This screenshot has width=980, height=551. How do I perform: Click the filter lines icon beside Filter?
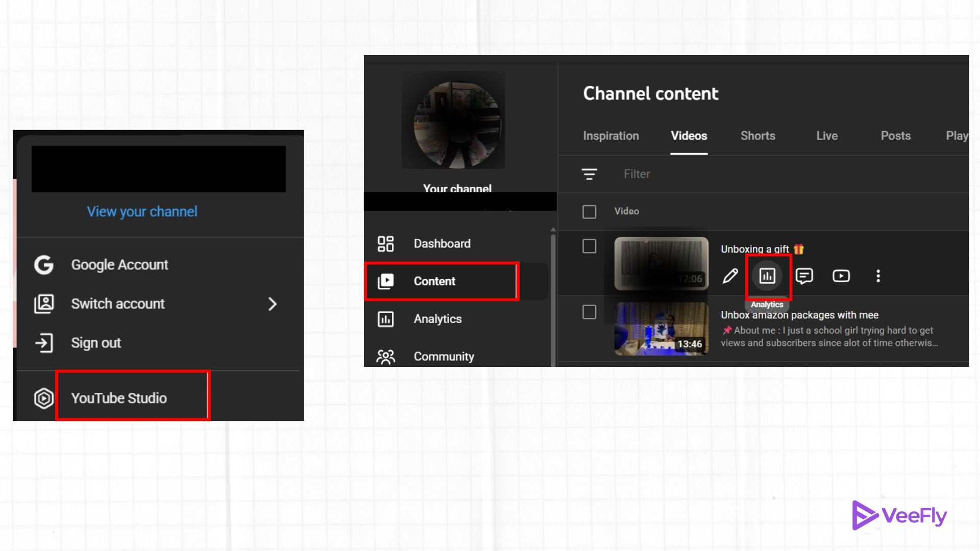click(589, 174)
